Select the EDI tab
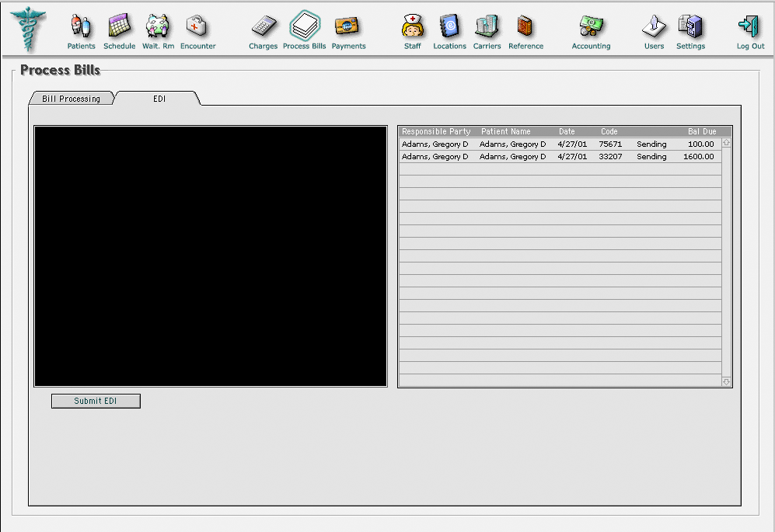 point(159,99)
